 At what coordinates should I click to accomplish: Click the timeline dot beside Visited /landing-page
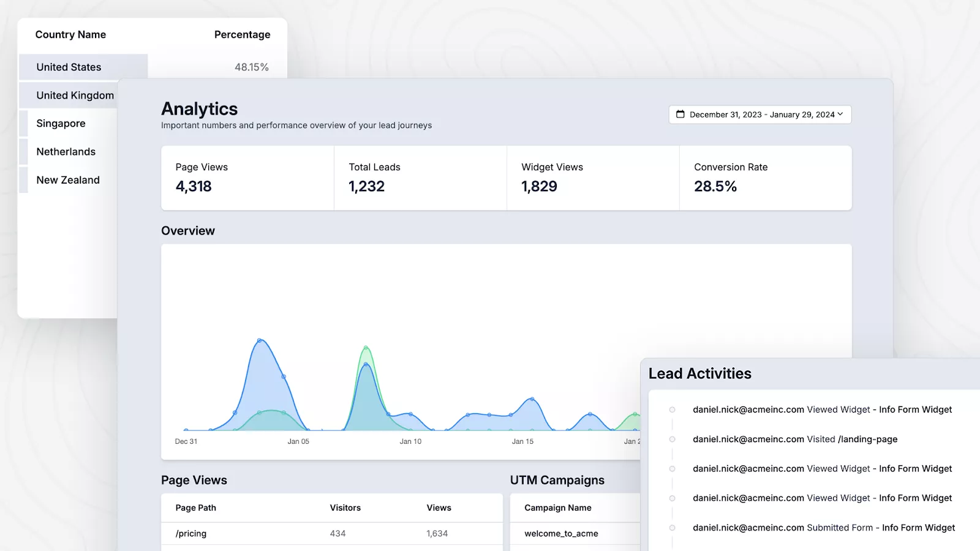(672, 440)
